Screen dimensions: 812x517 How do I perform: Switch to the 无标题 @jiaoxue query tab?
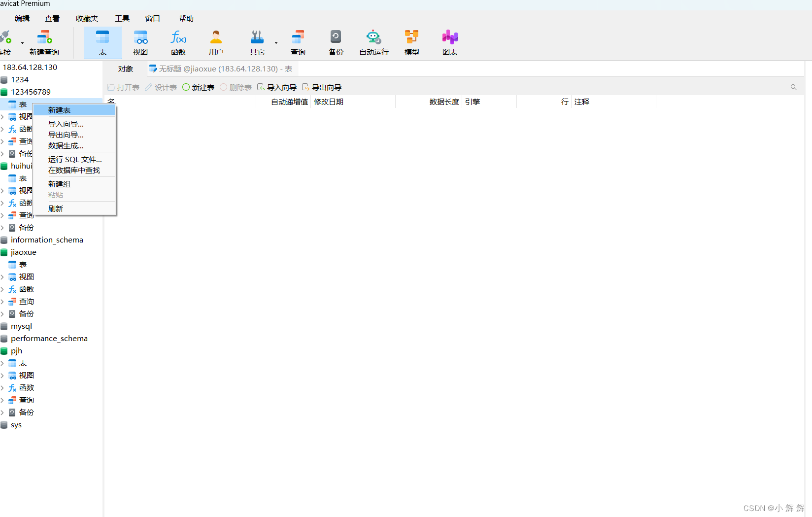pos(221,69)
